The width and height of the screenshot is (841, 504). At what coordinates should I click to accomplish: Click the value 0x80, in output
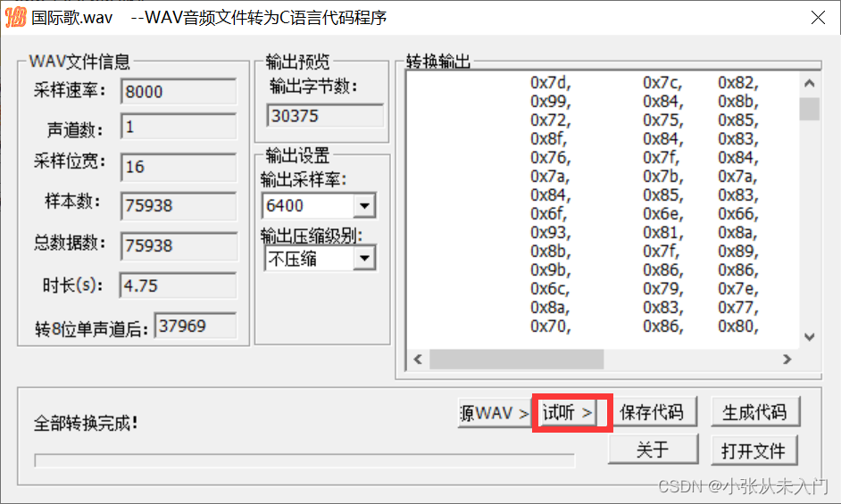pos(738,326)
